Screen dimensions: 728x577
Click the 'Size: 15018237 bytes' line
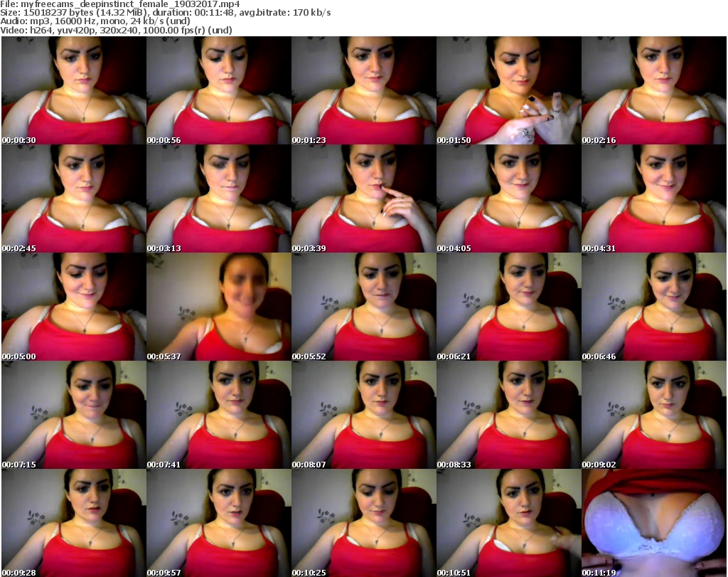165,13
